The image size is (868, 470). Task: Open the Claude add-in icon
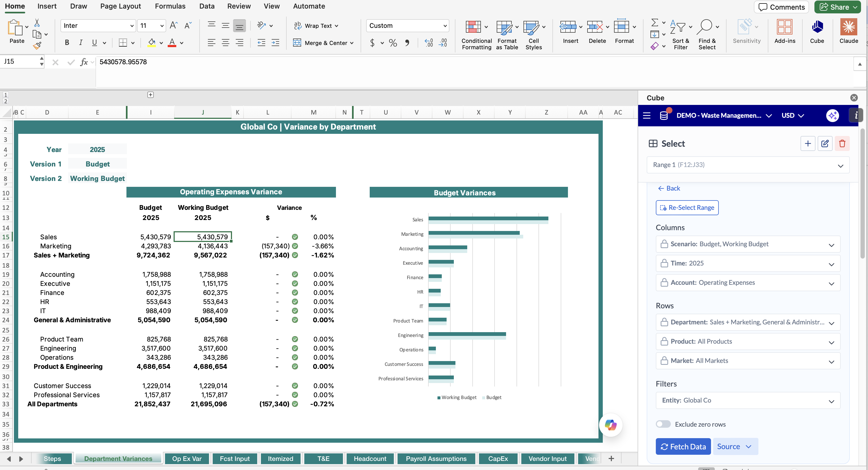(x=848, y=32)
